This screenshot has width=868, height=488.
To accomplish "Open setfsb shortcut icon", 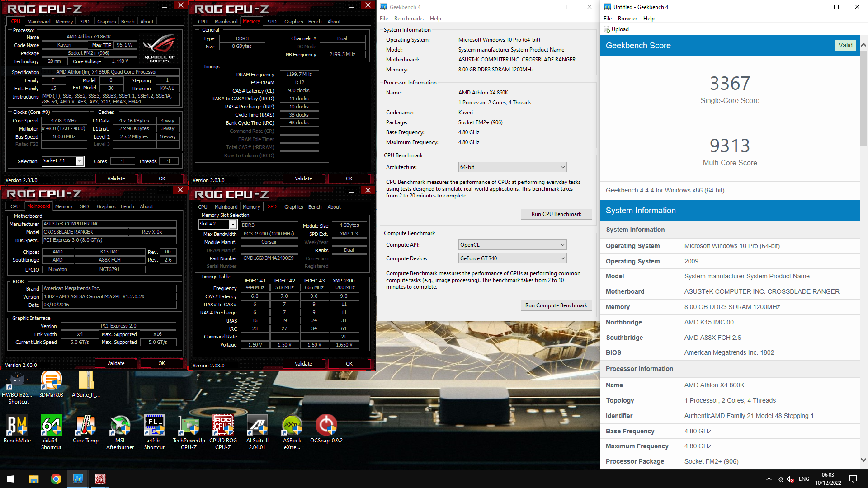I will [154, 432].
